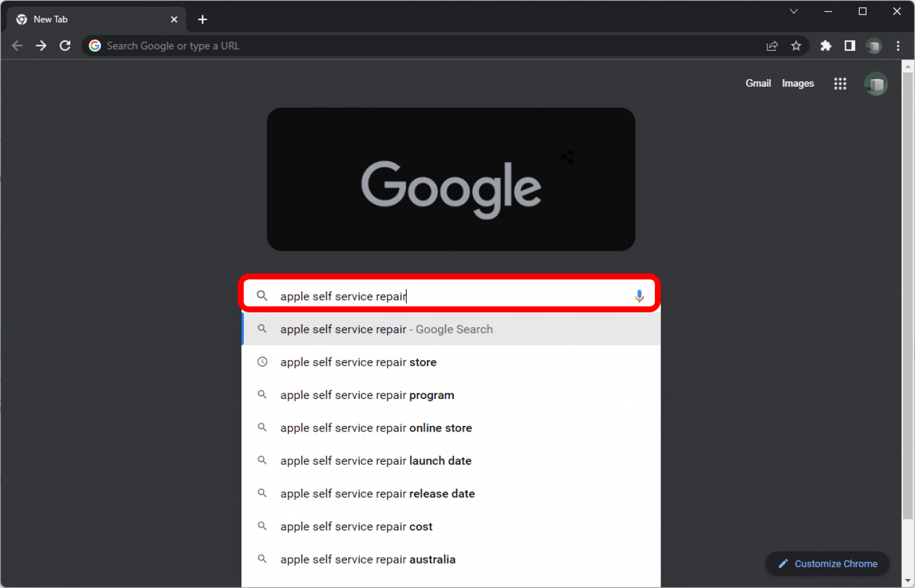Screen dimensions: 915x588
Task: Open the Google account avatar menu
Action: 875,84
